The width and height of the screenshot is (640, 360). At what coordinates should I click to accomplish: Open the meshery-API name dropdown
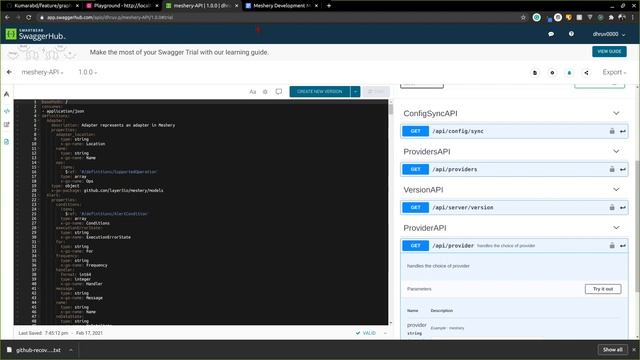point(42,72)
